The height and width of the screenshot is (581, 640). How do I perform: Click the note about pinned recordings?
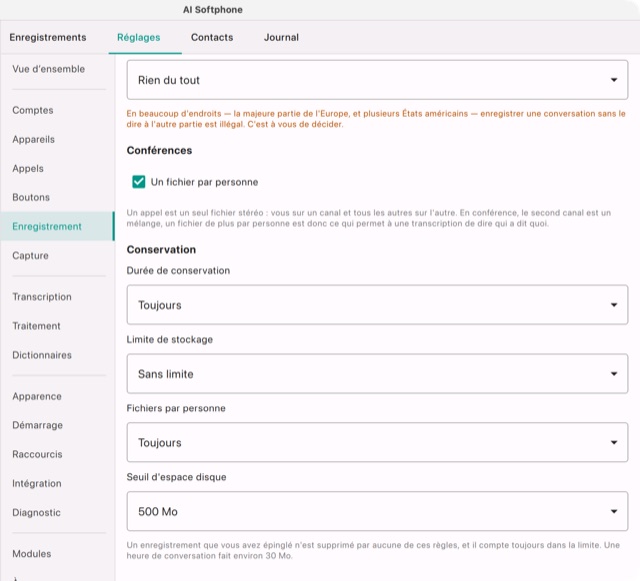(373, 550)
